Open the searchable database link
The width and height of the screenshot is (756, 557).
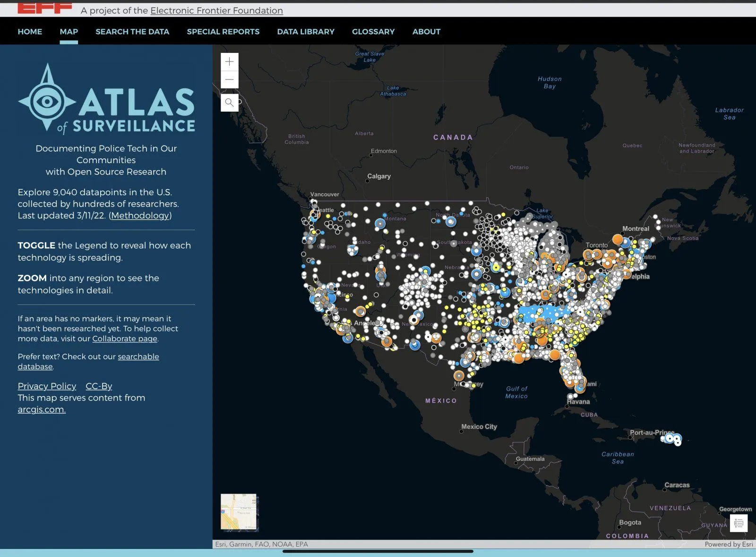click(88, 361)
